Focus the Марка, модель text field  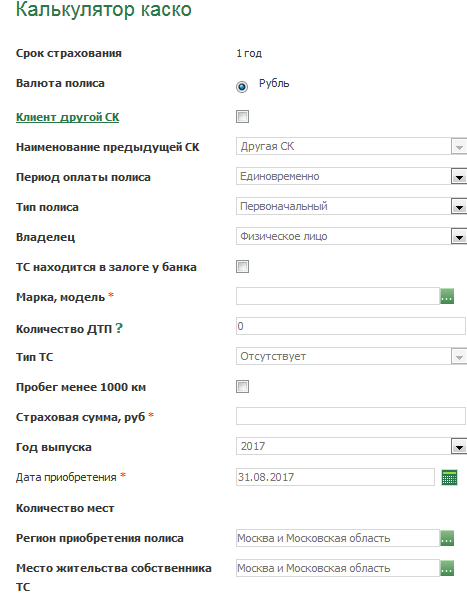click(x=338, y=296)
